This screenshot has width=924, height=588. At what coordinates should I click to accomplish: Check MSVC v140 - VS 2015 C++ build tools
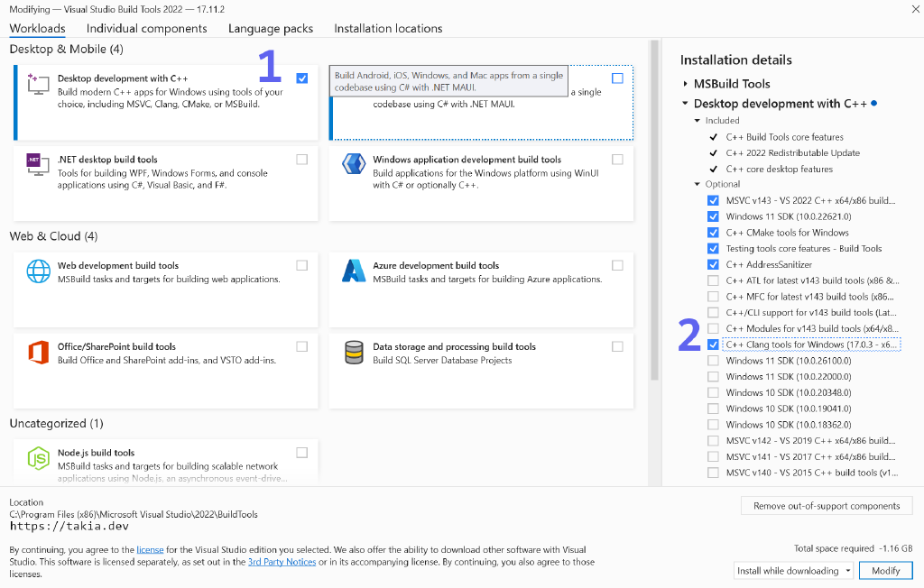tap(713, 473)
